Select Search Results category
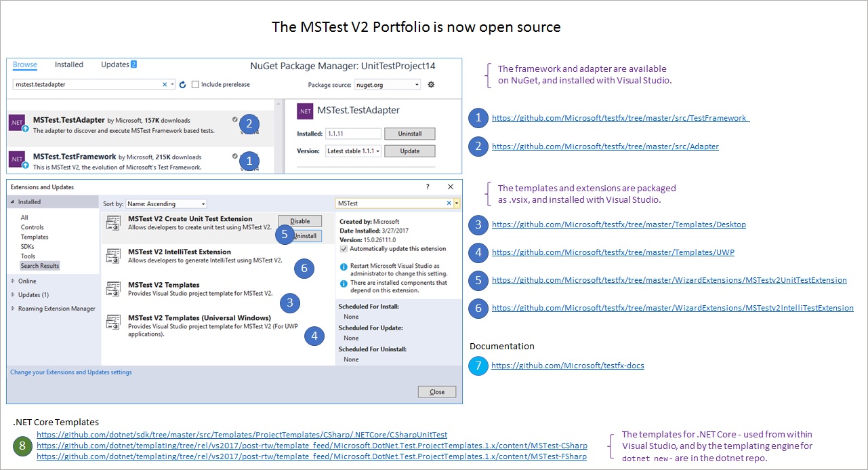 (40, 266)
